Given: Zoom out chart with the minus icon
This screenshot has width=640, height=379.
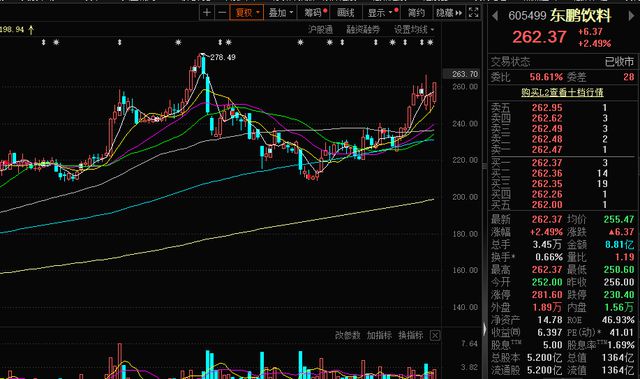Looking at the screenshot, I should click(222, 13).
